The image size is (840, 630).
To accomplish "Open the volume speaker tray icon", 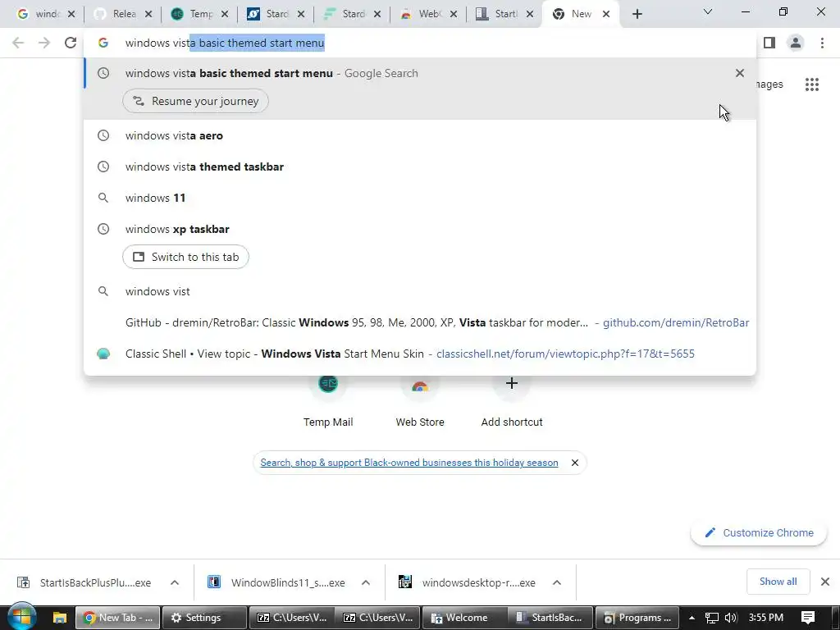I will [730, 618].
